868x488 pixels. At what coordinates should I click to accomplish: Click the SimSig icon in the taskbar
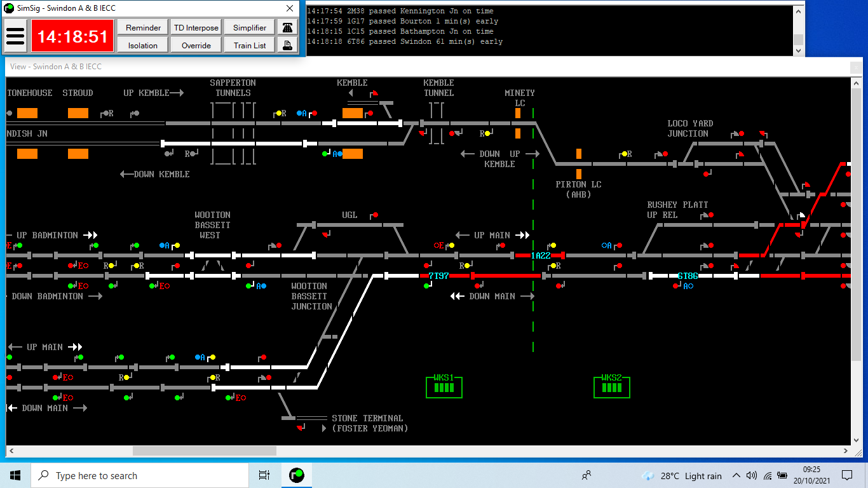pos(296,475)
